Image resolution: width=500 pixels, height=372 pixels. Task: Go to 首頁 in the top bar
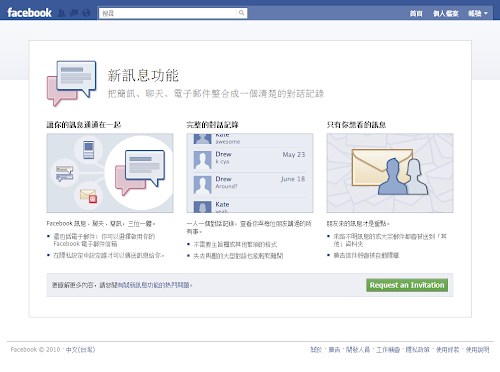point(416,13)
